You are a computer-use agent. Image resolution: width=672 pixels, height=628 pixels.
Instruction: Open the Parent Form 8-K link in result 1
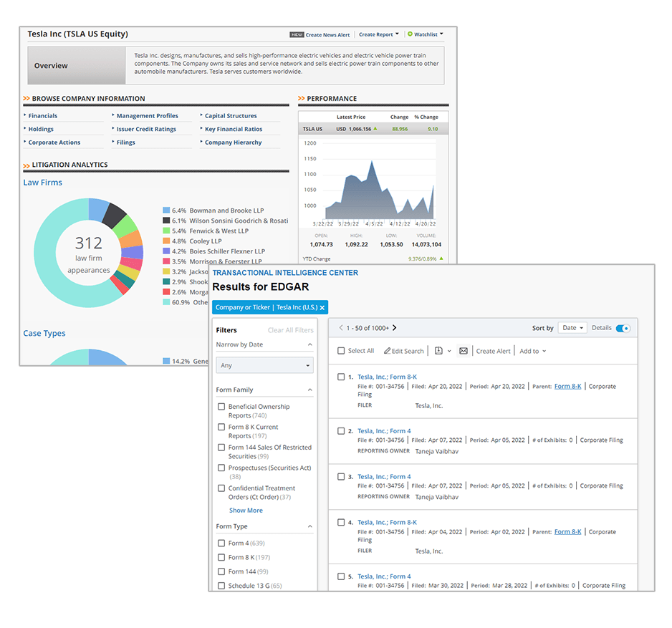(x=568, y=387)
